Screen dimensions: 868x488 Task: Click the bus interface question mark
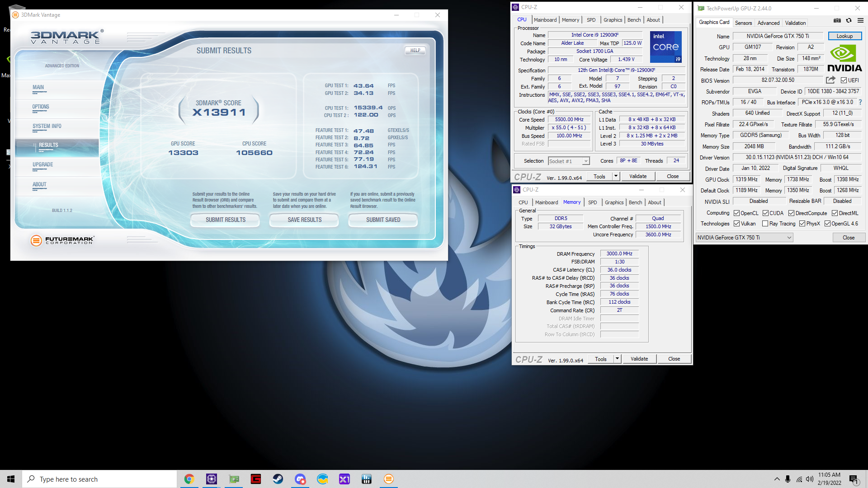[860, 102]
